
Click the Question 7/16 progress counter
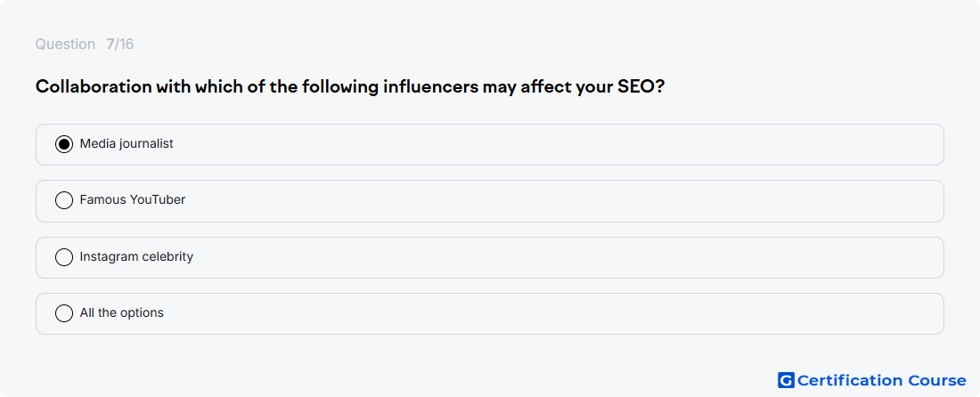pyautogui.click(x=85, y=45)
